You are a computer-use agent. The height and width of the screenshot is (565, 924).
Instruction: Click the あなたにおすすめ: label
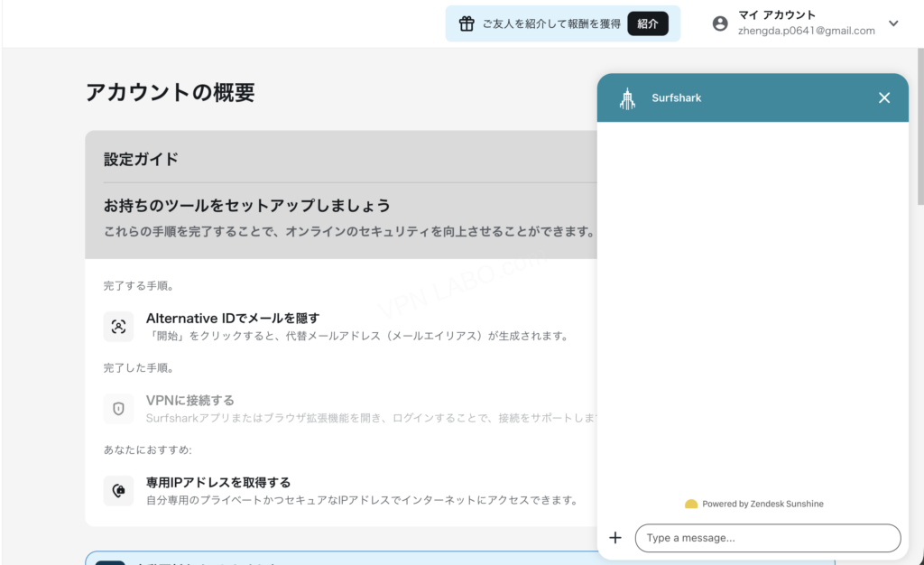[148, 450]
